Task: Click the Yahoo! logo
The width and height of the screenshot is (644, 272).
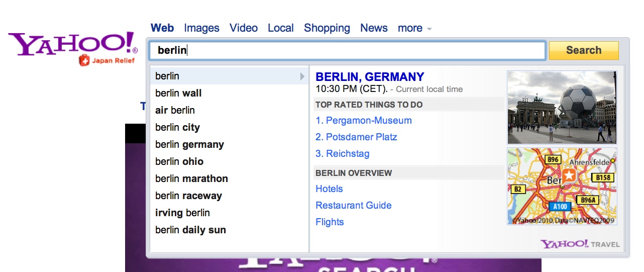Action: pyautogui.click(x=73, y=44)
